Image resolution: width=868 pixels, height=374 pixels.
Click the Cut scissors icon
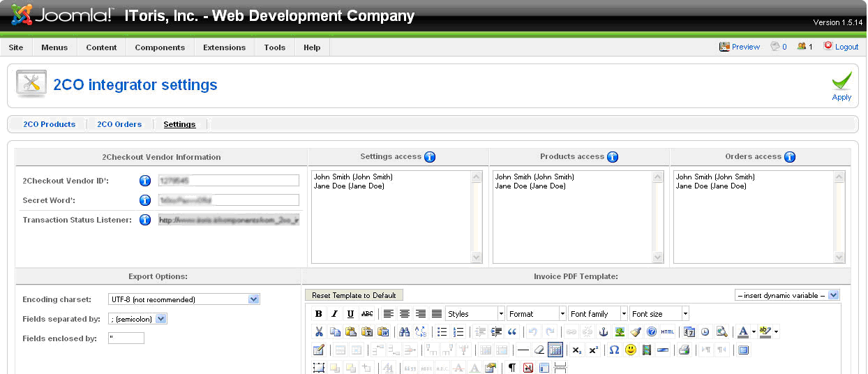[x=319, y=332]
